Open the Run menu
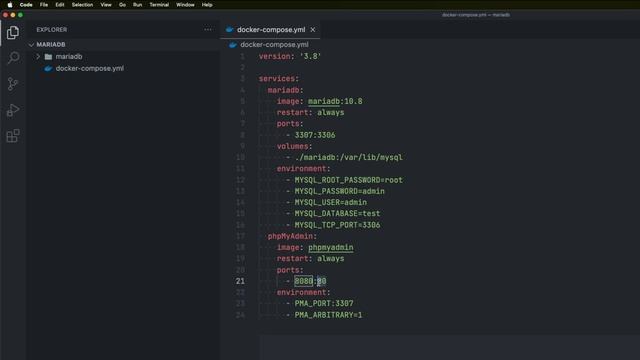 click(138, 5)
